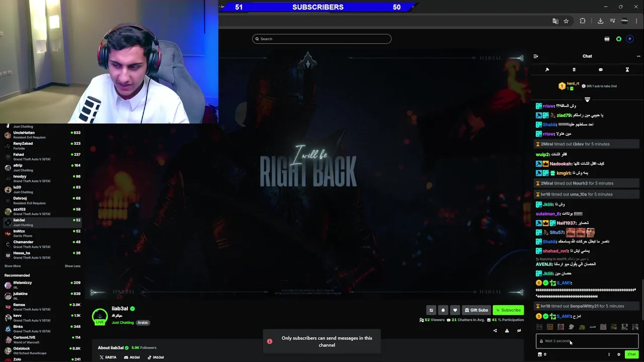Open browser media control icon
The image size is (644, 362).
tap(612, 21)
